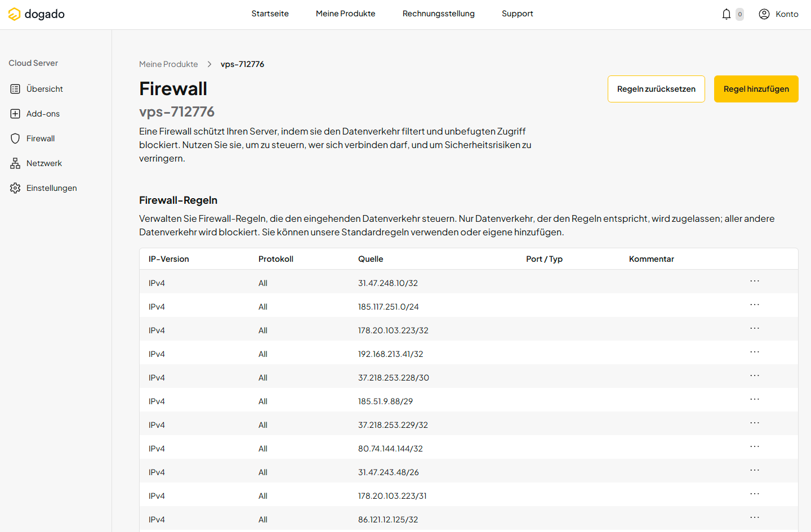Image resolution: width=811 pixels, height=532 pixels.
Task: Click the Konto account icon
Action: click(764, 14)
